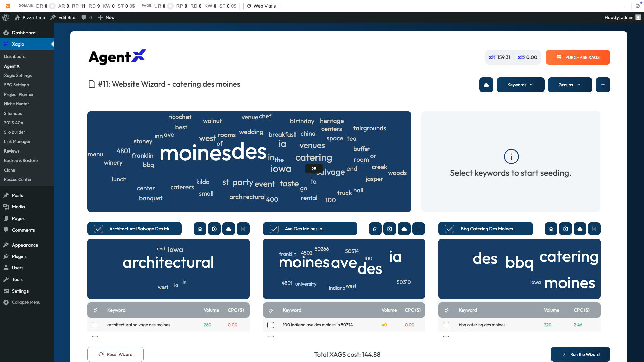Click the word 'iowa' in main word cloud
Screen dimensions: 644x362
[x=281, y=169]
